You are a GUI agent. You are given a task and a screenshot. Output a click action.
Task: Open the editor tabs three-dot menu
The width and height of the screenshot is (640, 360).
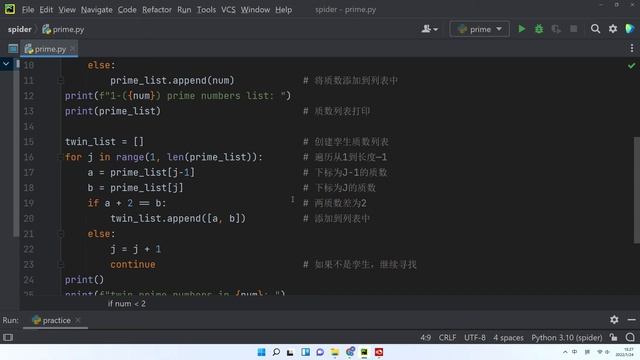pyautogui.click(x=631, y=48)
